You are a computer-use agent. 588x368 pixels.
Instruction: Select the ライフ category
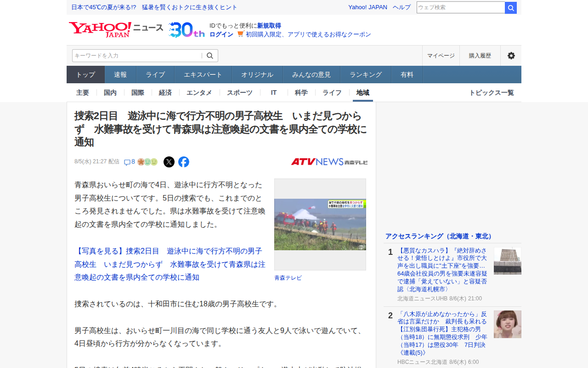(332, 92)
